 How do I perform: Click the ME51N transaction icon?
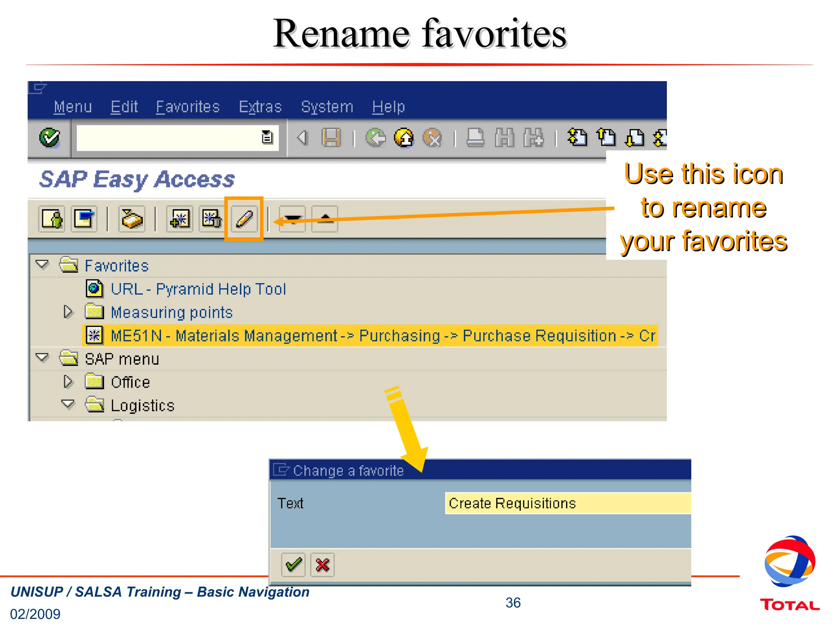point(94,336)
